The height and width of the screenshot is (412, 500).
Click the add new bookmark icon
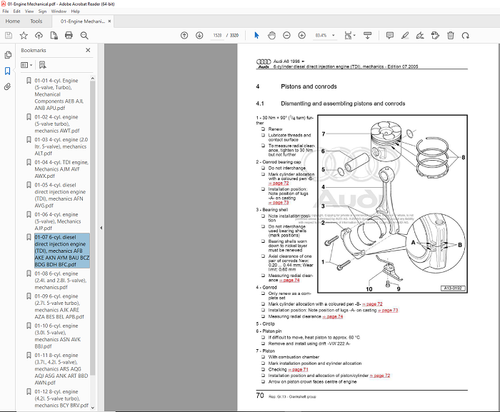[x=42, y=65]
